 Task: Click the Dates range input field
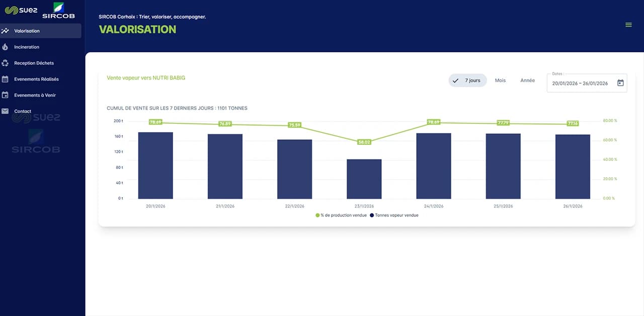coord(580,84)
